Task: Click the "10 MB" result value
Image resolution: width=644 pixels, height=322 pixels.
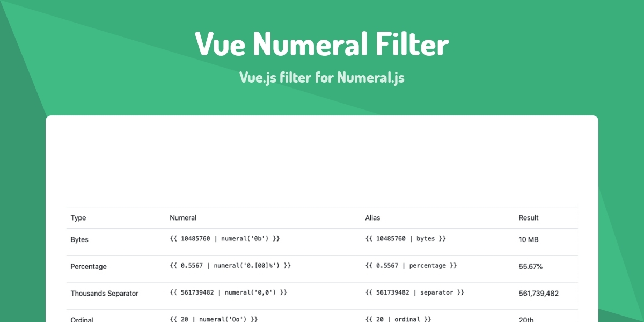Action: click(529, 240)
